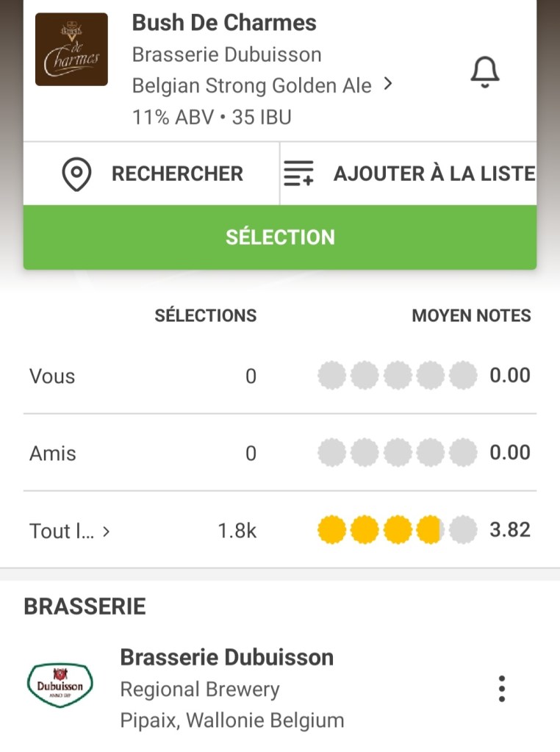
Task: Tap the add-to-list icon
Action: pos(298,174)
